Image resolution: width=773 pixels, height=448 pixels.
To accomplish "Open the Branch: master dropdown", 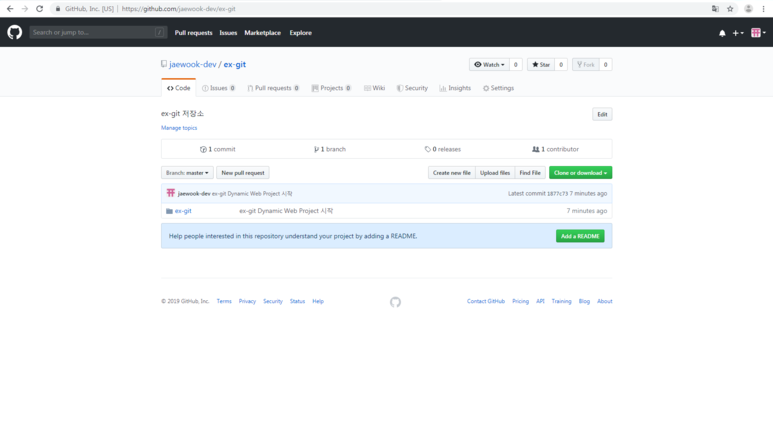I will point(187,173).
